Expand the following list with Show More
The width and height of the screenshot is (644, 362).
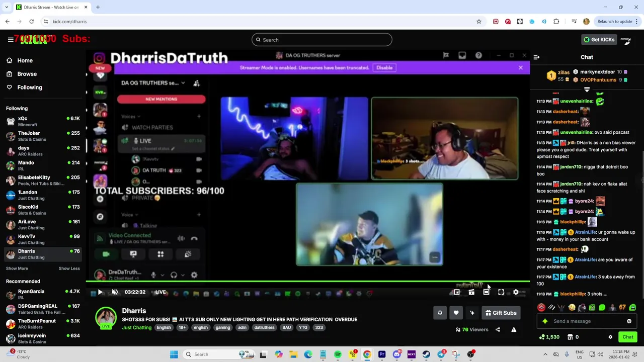point(17,268)
